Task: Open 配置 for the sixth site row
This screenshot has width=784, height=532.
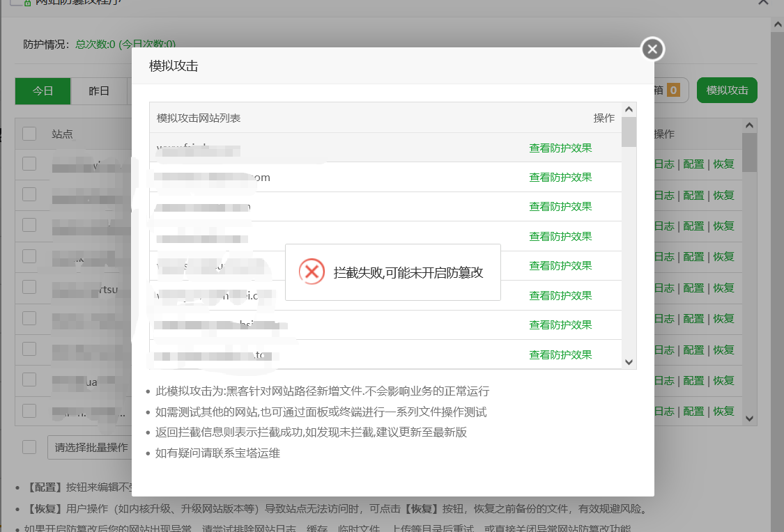Action: click(693, 319)
